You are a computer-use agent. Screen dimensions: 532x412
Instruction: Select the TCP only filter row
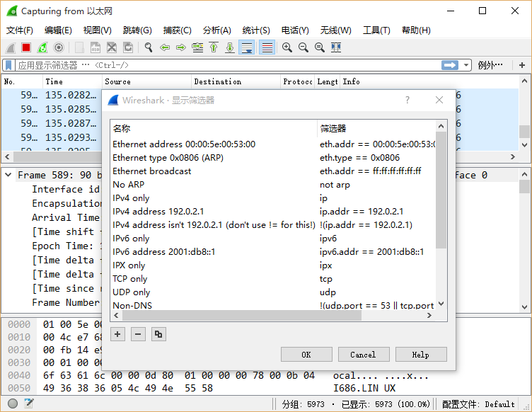click(273, 279)
